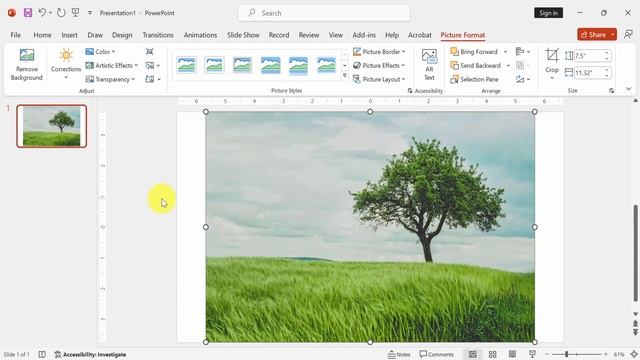The image size is (640, 360).
Task: Open the Size group dialog launcher
Action: pyautogui.click(x=611, y=91)
